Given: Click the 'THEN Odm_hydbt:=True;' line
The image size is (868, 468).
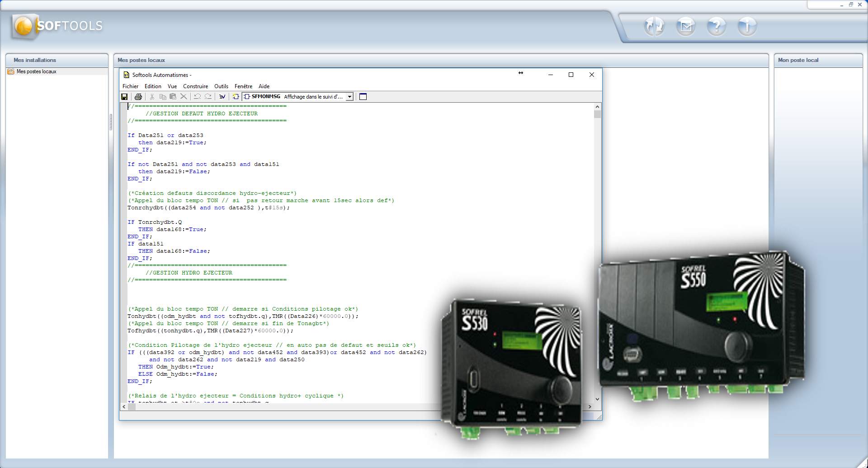Looking at the screenshot, I should (176, 367).
